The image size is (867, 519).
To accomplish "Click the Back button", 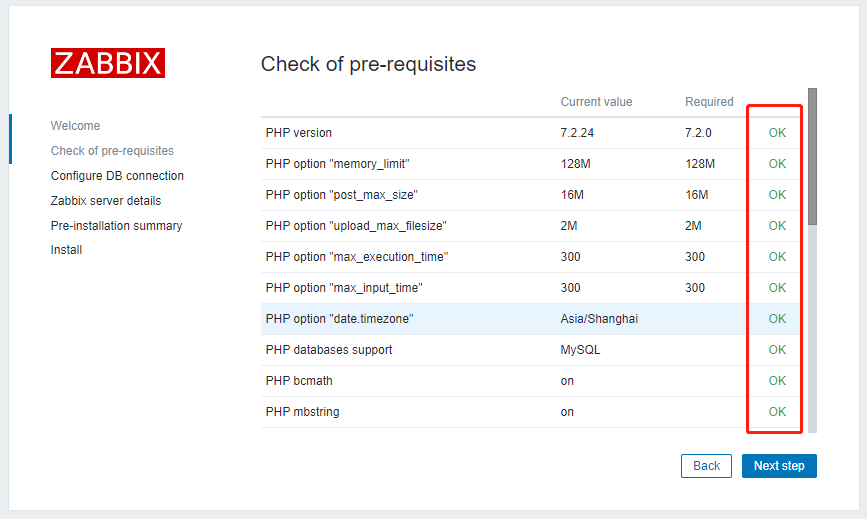I will point(706,466).
